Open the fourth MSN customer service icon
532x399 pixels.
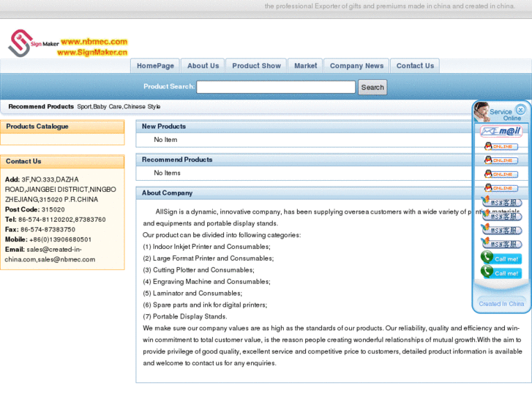click(x=502, y=244)
